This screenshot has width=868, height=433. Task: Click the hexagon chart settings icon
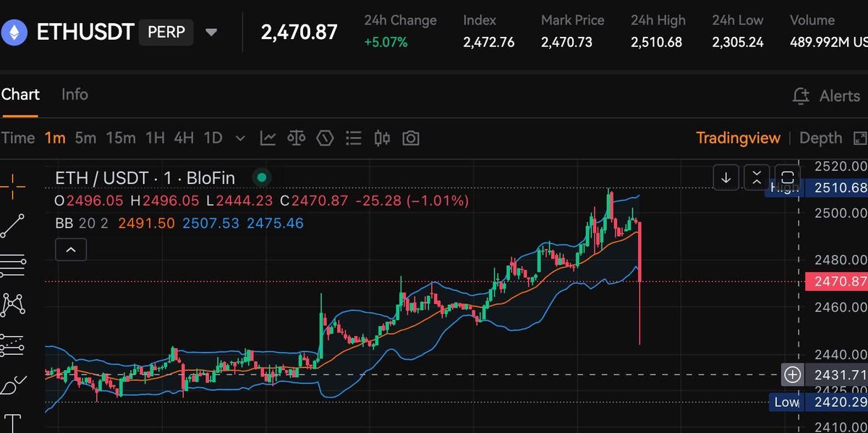[325, 138]
